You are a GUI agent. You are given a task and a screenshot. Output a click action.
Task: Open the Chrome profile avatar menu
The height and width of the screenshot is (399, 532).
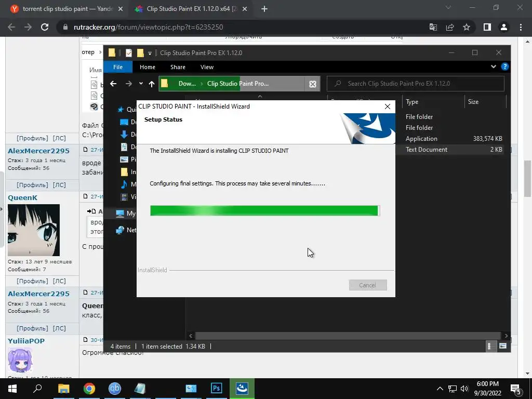tap(504, 27)
